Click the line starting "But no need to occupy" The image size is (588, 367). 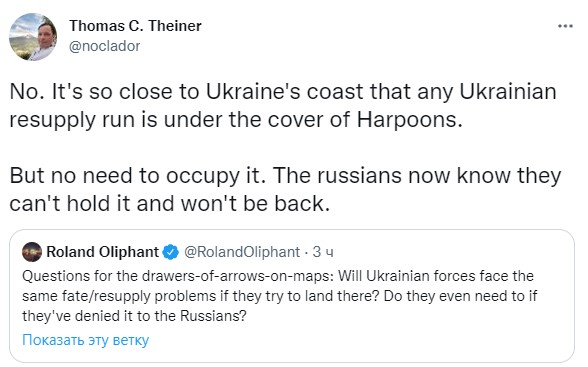285,175
